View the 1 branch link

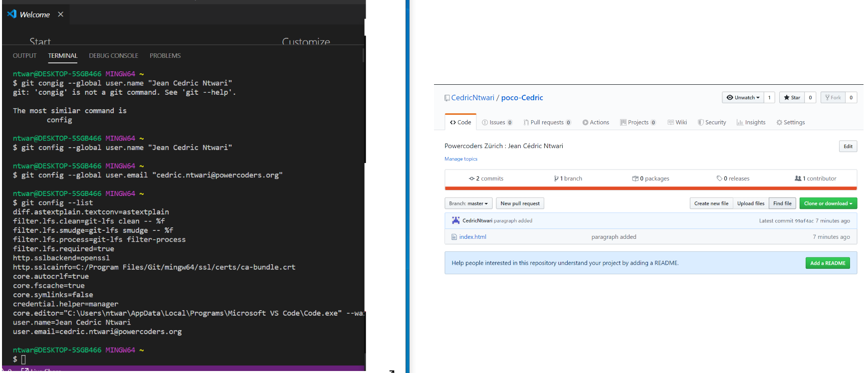[x=568, y=179]
